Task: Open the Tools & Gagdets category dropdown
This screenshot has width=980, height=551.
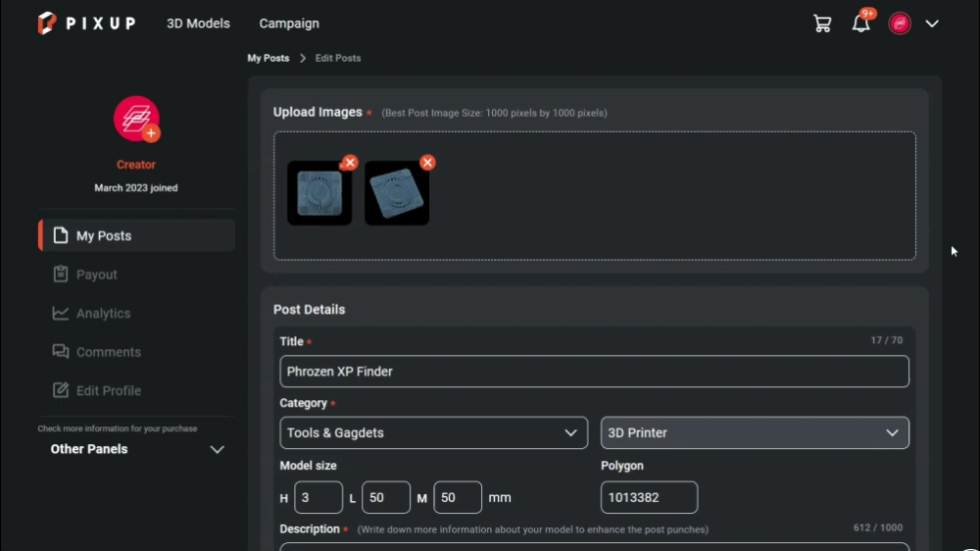Action: pos(434,432)
